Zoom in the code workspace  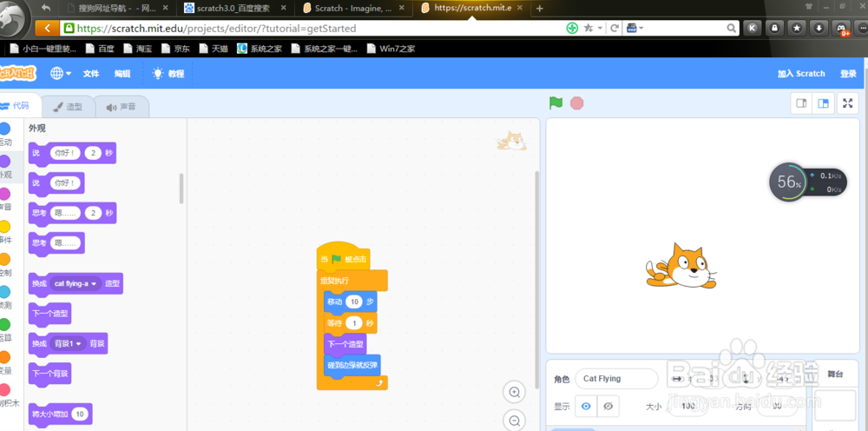point(514,392)
